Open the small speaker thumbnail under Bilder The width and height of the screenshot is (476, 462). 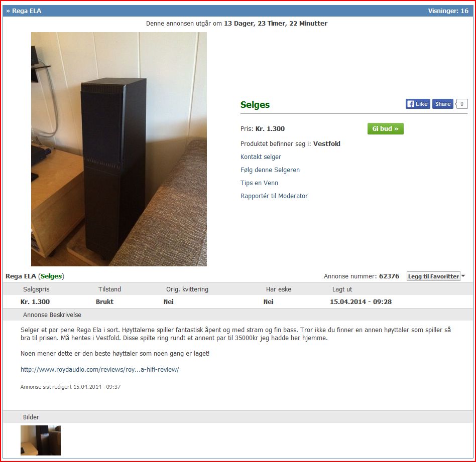tap(41, 440)
